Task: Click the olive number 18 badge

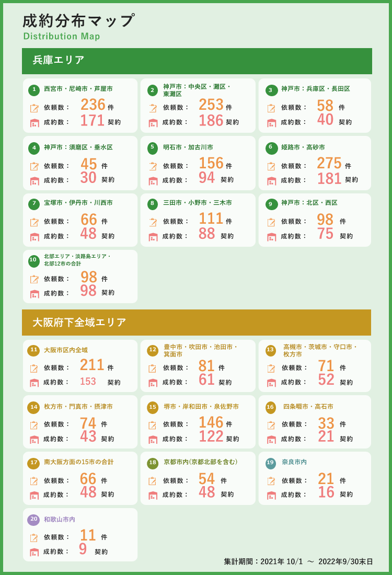Action: click(x=153, y=463)
